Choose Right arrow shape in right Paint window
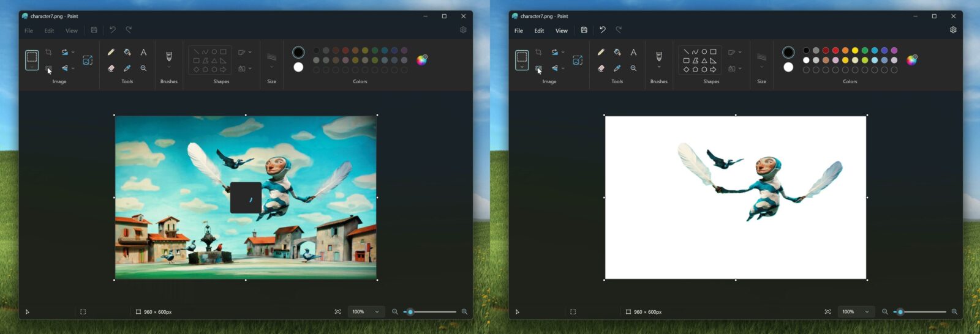The height and width of the screenshot is (334, 980). pyautogui.click(x=714, y=70)
